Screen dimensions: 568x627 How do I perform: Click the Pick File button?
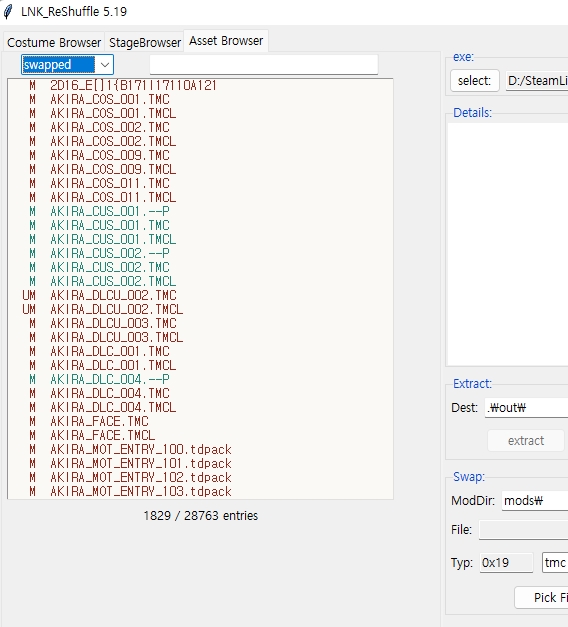tap(542, 597)
